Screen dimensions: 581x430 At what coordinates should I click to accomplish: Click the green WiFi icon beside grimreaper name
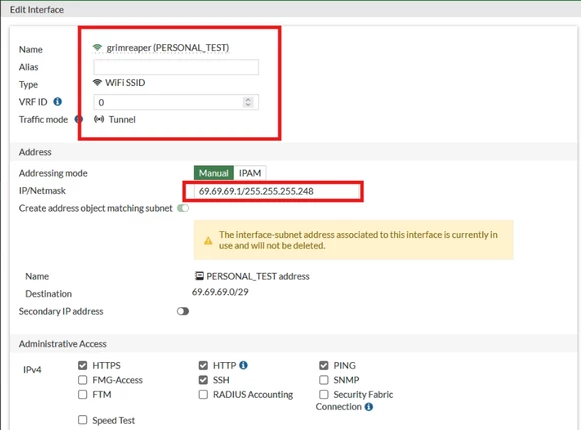(97, 47)
